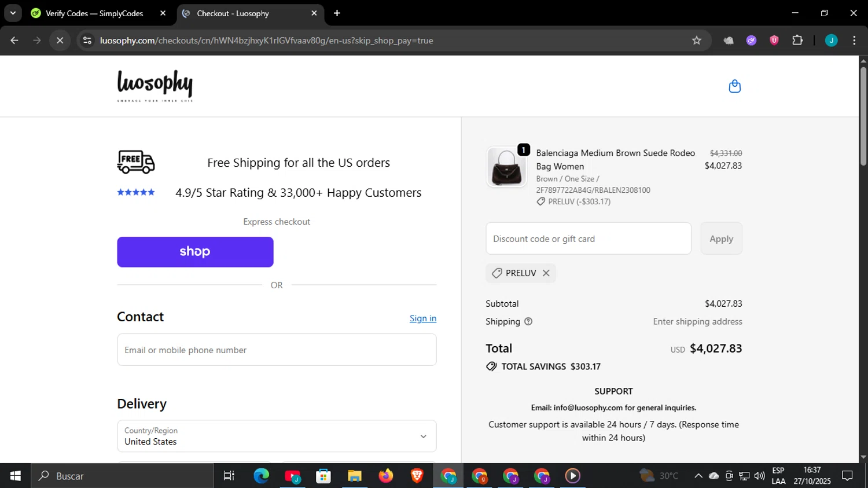868x488 pixels.
Task: View site information icon in address bar
Action: click(87, 41)
